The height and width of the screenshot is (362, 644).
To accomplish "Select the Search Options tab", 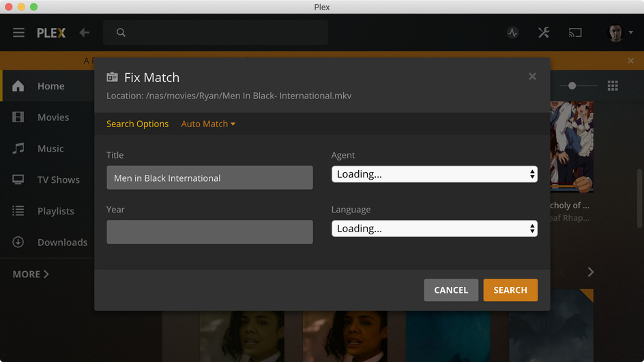I will (138, 124).
